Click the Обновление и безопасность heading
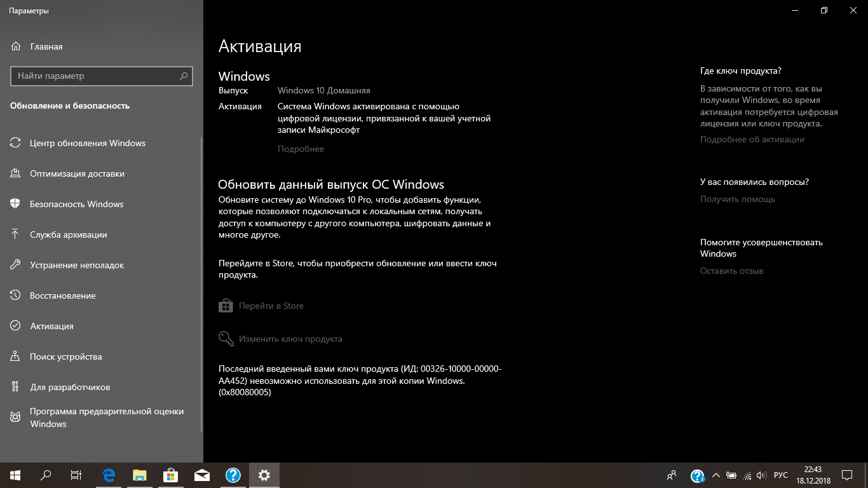The width and height of the screenshot is (868, 488). (x=70, y=106)
